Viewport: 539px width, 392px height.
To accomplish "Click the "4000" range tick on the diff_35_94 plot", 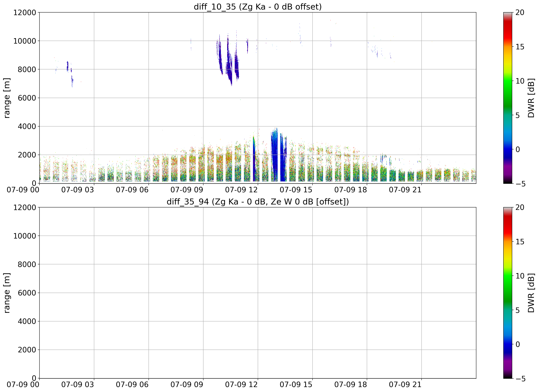I will [27, 321].
